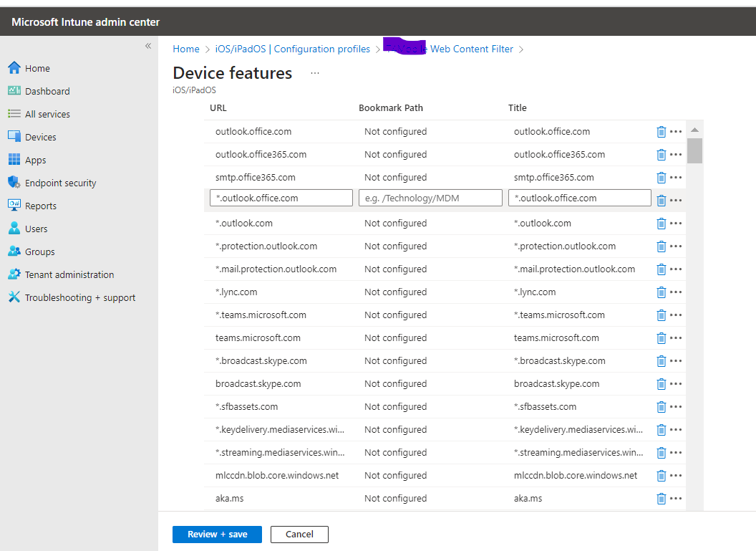Viewport: 756px width, 551px height.
Task: Select the broadcast.skype.com URL cell
Action: (x=258, y=383)
